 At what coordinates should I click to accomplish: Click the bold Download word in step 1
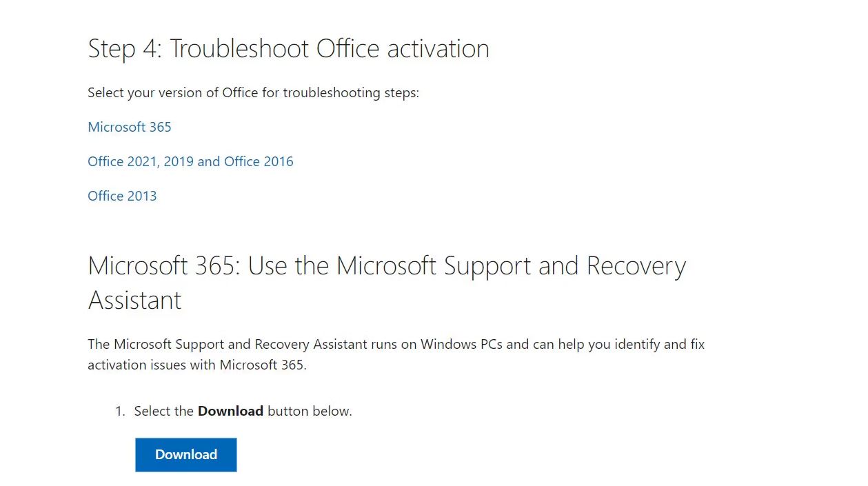tap(230, 411)
